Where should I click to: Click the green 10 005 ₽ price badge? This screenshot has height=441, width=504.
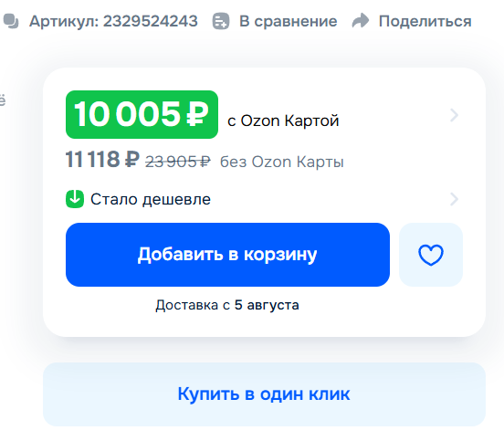point(142,114)
